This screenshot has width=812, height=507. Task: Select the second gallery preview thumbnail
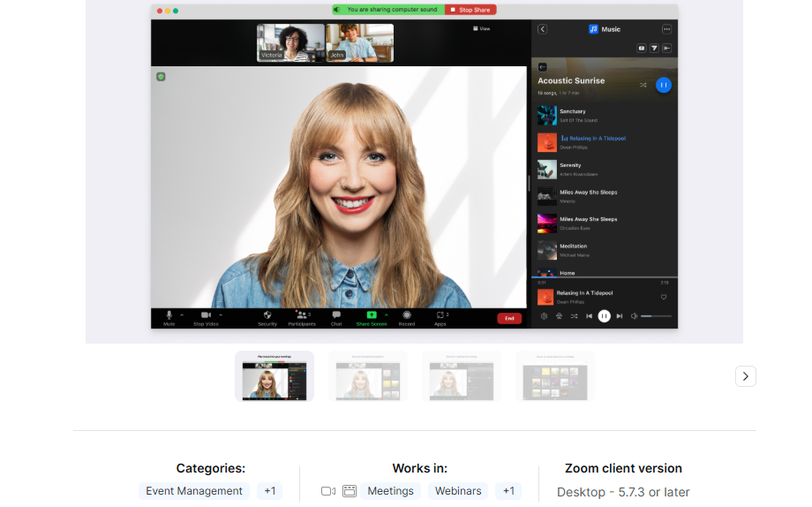(x=368, y=376)
